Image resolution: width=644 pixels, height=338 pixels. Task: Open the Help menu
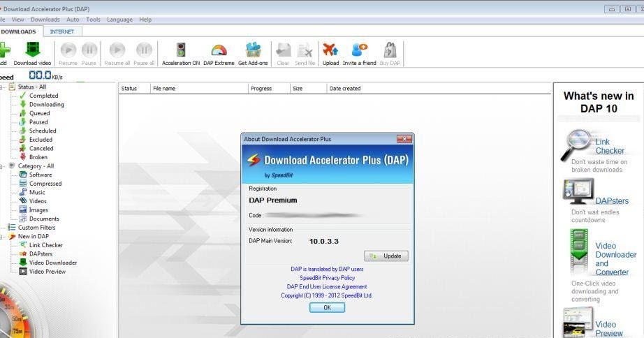145,20
